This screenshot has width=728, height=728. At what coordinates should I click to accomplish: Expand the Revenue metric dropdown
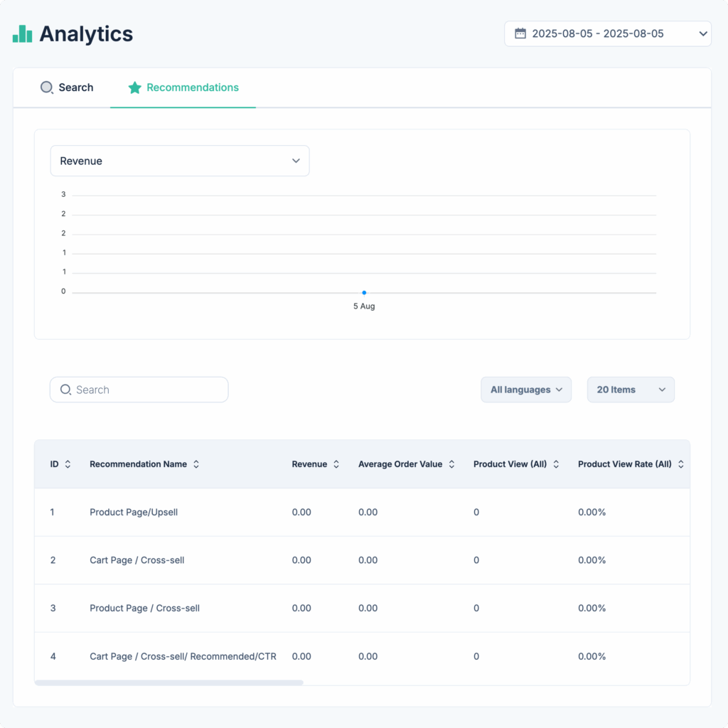pyautogui.click(x=180, y=161)
